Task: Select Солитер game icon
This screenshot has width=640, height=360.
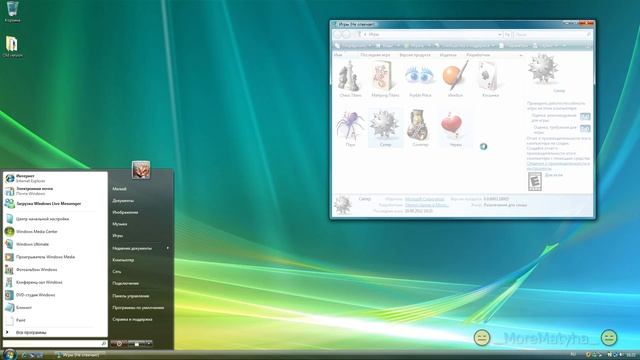Action: [x=420, y=128]
